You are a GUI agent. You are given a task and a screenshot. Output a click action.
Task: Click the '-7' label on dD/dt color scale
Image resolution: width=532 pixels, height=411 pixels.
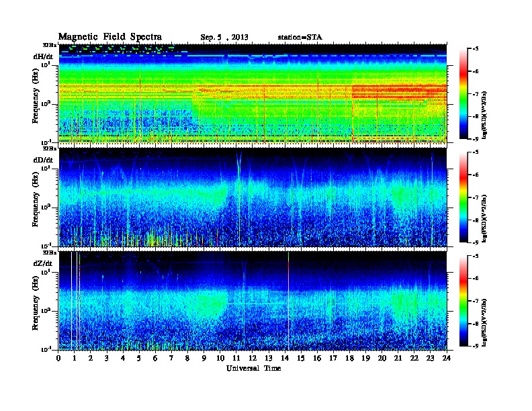coord(476,197)
